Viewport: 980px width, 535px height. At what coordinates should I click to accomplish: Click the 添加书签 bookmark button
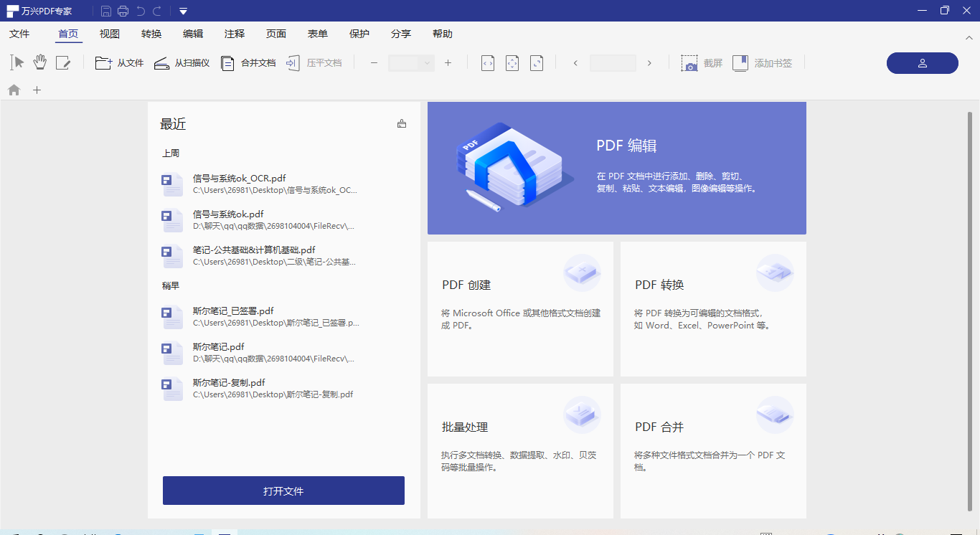tap(762, 63)
